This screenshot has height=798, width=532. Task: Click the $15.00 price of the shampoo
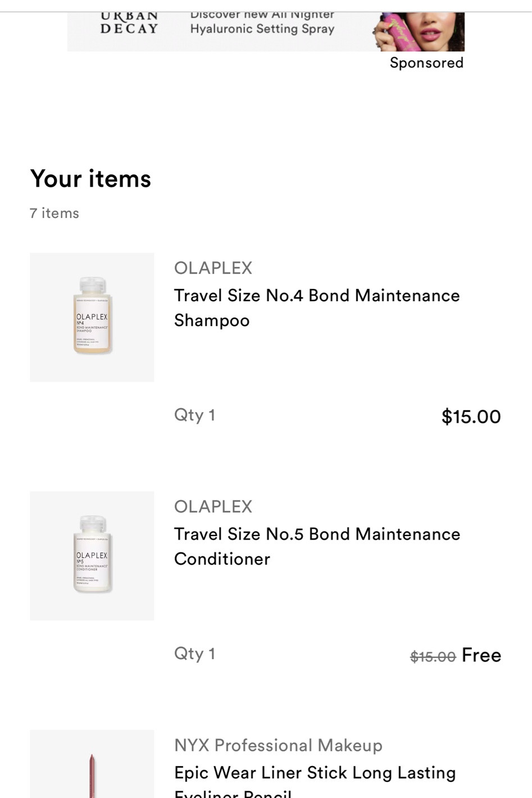471,416
